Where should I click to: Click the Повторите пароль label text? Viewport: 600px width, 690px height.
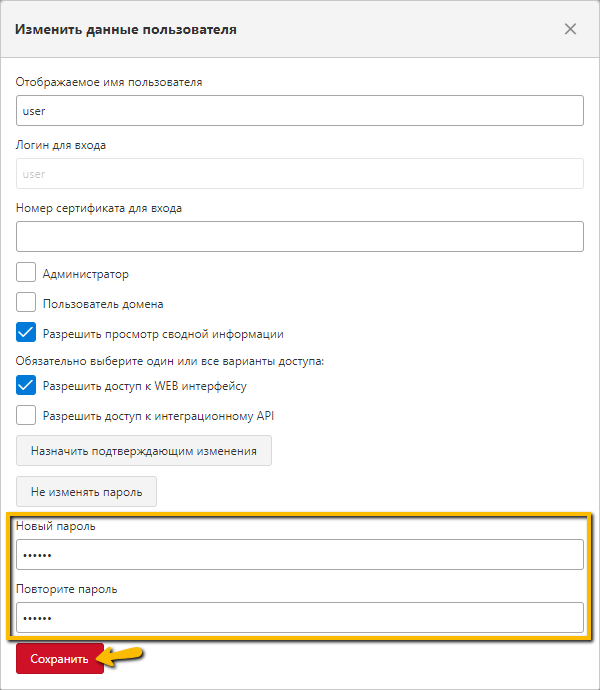tap(66, 589)
